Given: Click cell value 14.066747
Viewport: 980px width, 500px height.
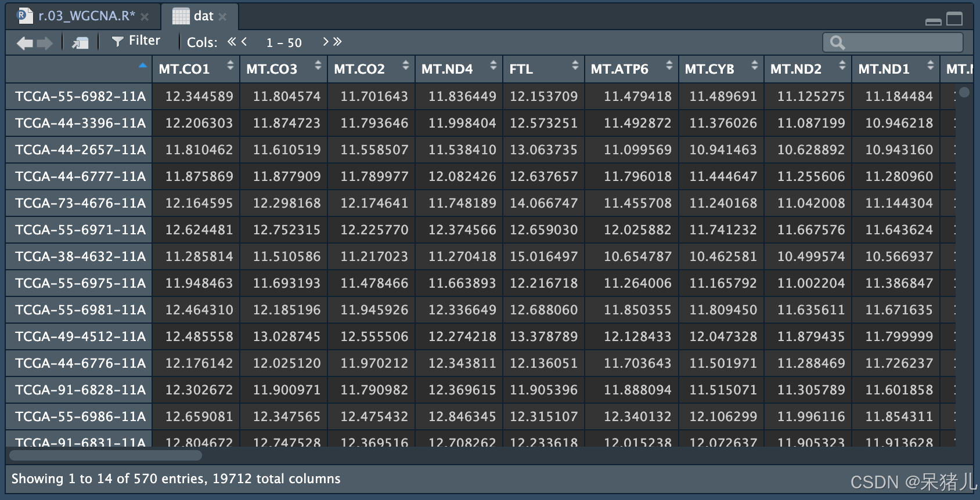Looking at the screenshot, I should click(543, 203).
